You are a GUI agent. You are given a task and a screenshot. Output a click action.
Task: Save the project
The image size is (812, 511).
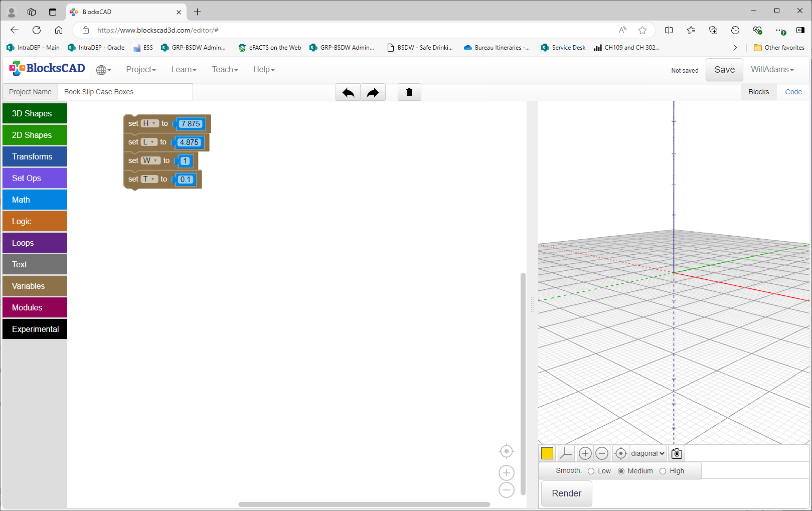[x=724, y=70]
